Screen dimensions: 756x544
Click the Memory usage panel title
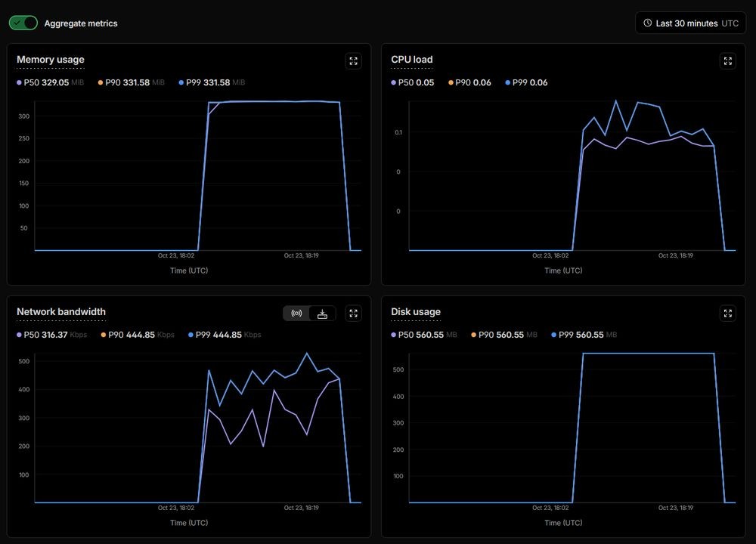(x=51, y=60)
